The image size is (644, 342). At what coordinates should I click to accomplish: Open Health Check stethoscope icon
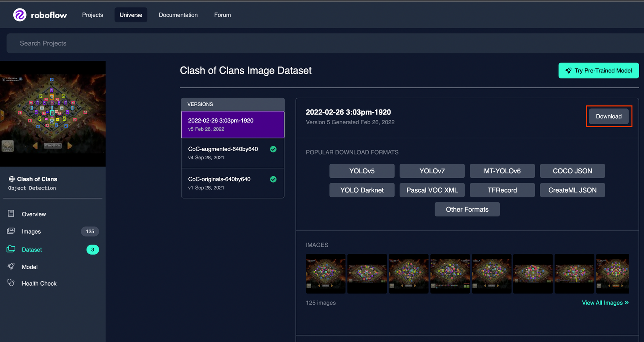11,283
